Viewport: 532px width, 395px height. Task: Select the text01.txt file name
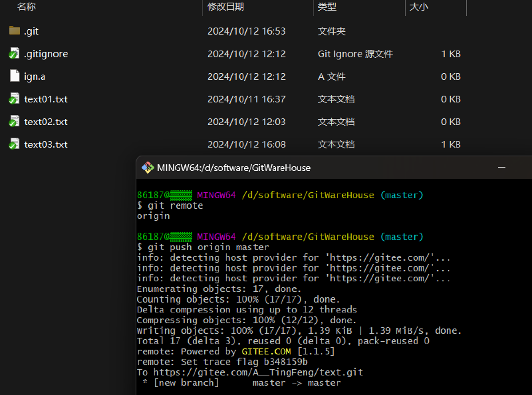pos(46,99)
